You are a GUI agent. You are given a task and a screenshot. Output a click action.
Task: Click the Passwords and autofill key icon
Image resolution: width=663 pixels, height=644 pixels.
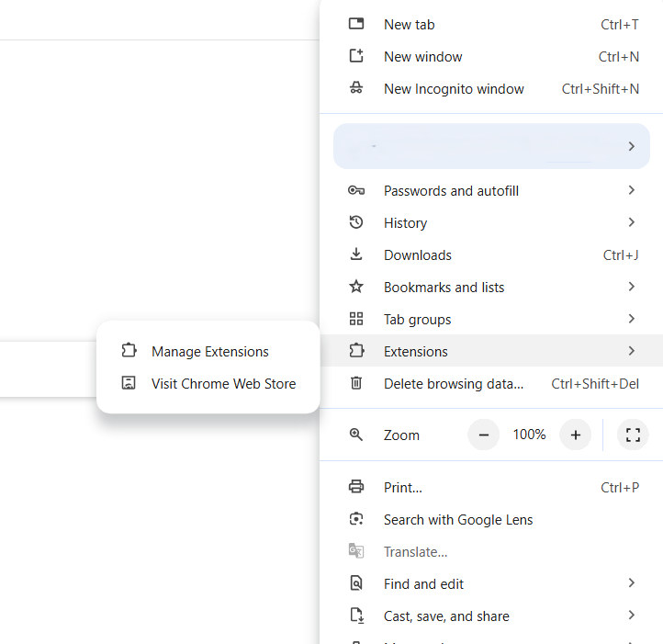pos(356,191)
